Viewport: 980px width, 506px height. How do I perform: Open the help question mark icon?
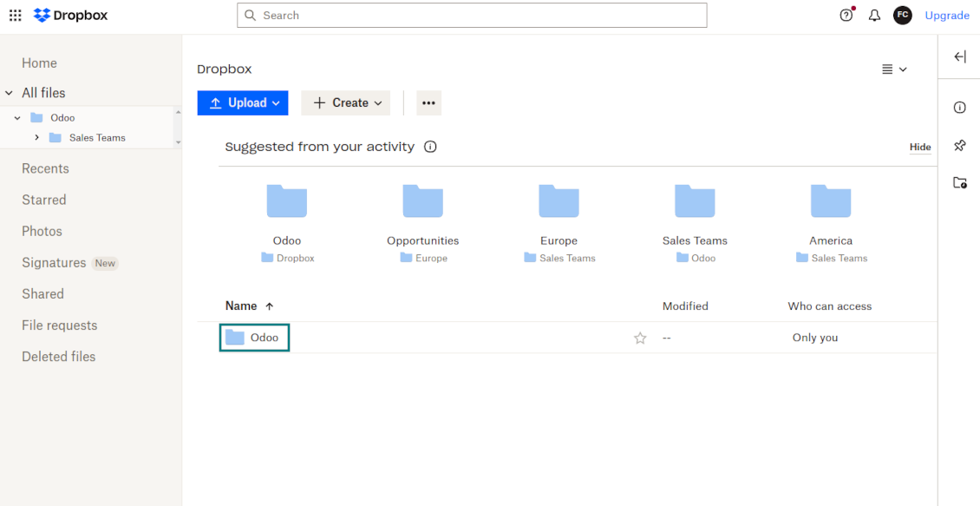[x=846, y=15]
